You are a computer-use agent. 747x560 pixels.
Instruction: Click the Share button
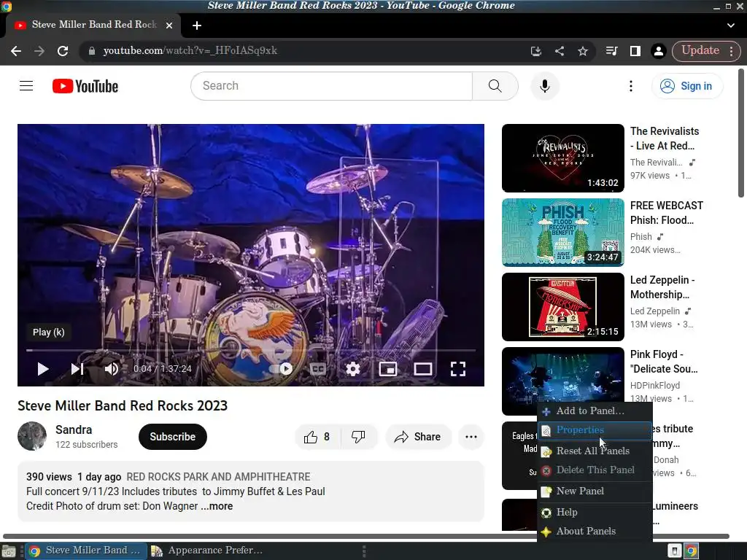point(418,437)
